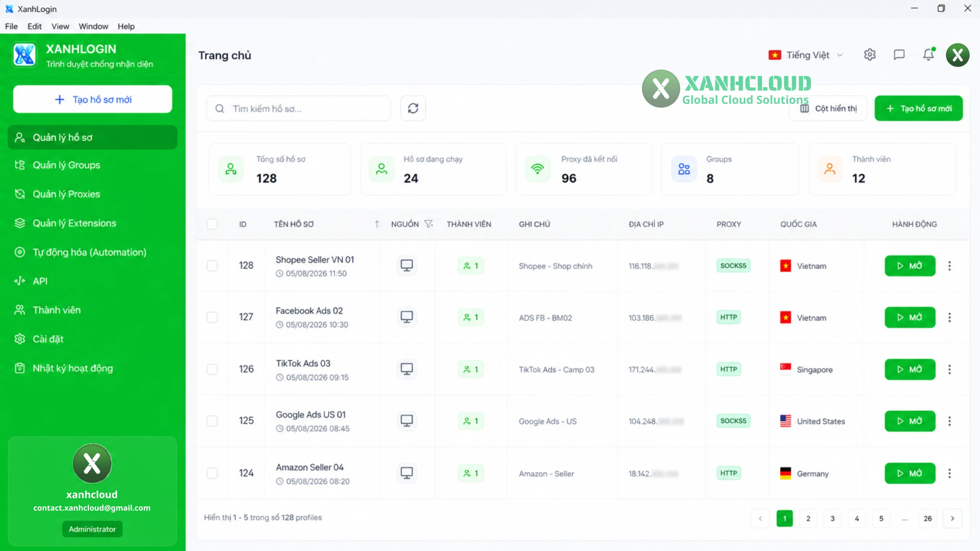Click the monitor source icon for Google Ads US 01

(407, 421)
